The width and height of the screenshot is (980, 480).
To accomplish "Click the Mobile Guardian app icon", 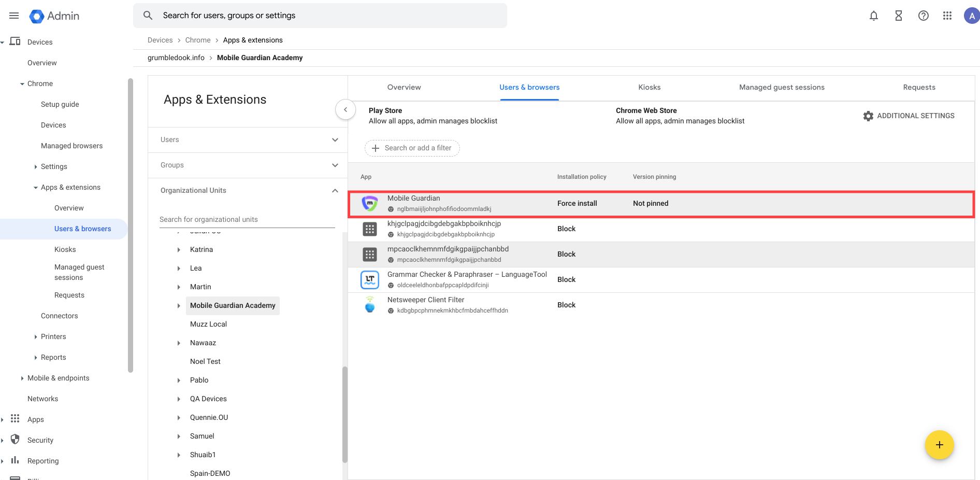I will click(x=370, y=203).
